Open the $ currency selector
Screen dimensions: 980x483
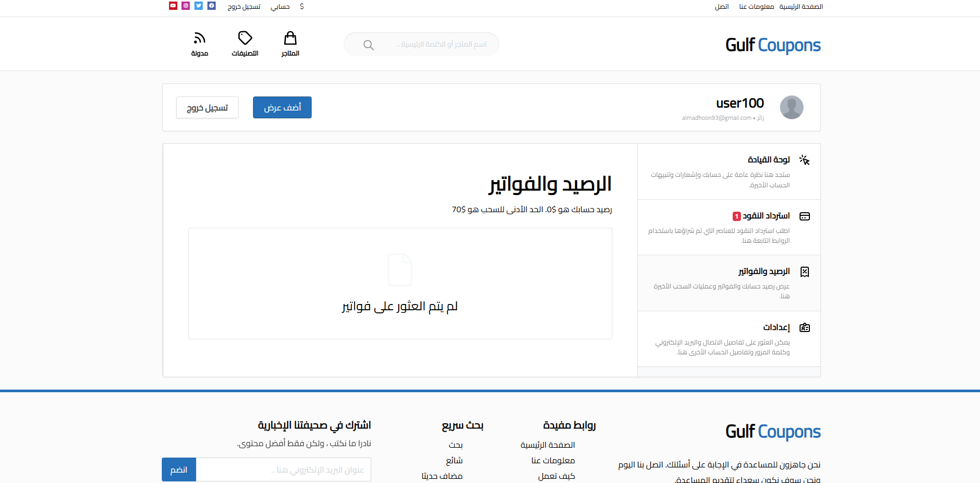tap(301, 7)
